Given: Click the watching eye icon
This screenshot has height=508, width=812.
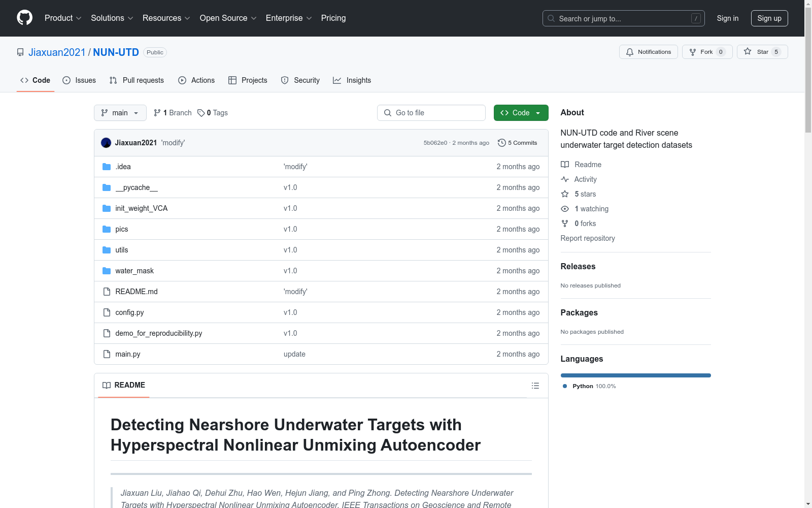Looking at the screenshot, I should coord(565,209).
